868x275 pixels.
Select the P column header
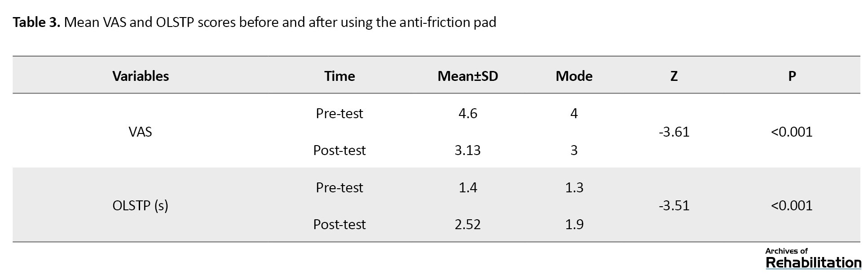point(792,76)
